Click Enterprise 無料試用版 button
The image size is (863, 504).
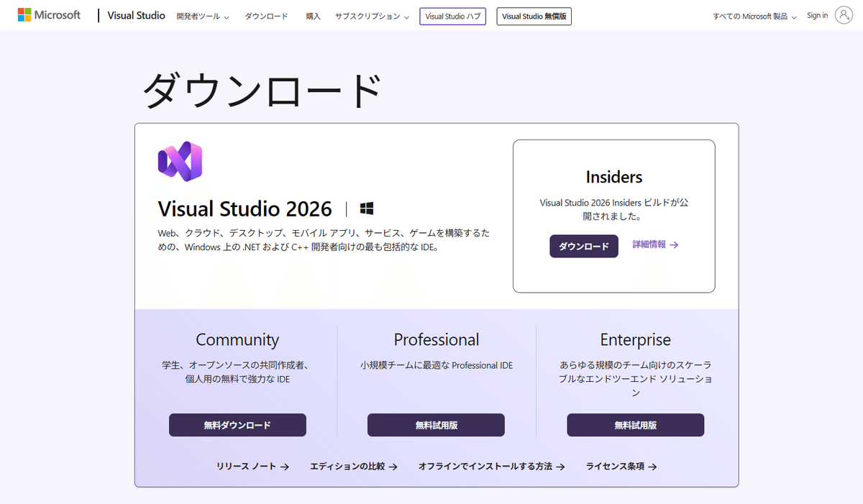(636, 425)
